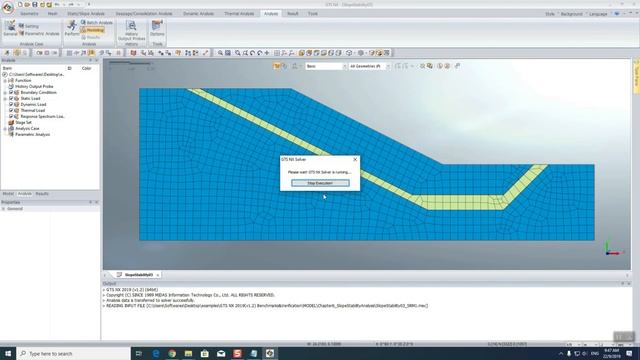Screen dimensions: 640x360
Task: Click the Save disk icon in quick access
Action: point(35,4)
